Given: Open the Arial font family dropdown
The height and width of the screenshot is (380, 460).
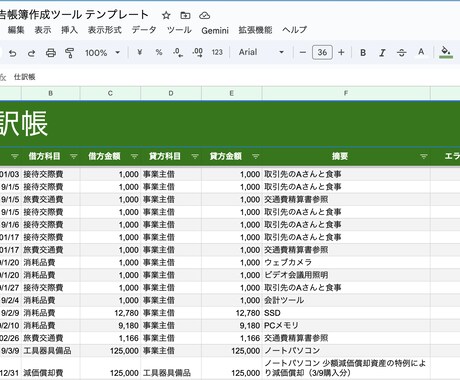Looking at the screenshot, I should click(261, 52).
